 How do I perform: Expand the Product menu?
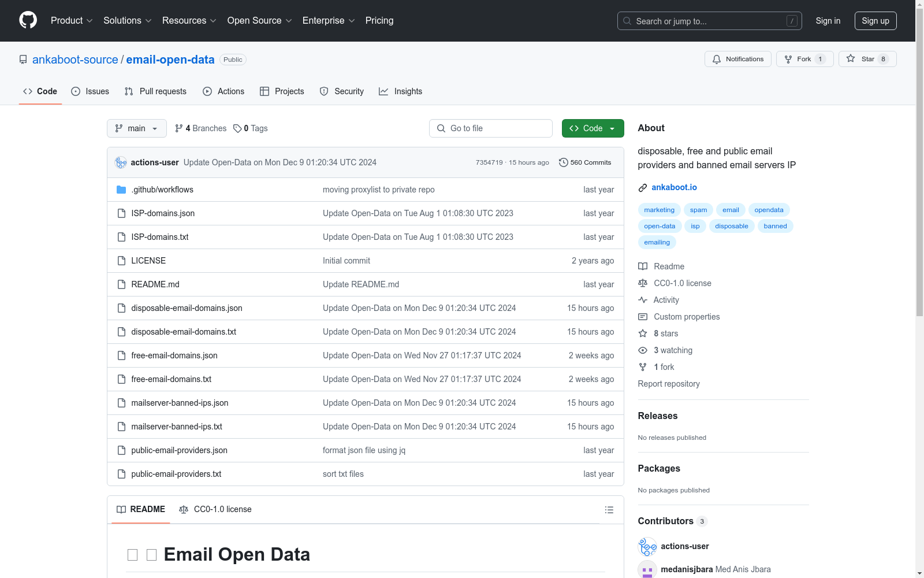[x=72, y=21]
